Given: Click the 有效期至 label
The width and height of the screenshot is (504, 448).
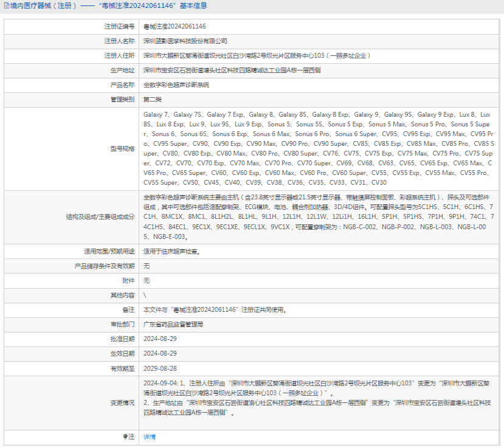Looking at the screenshot, I should [122, 368].
